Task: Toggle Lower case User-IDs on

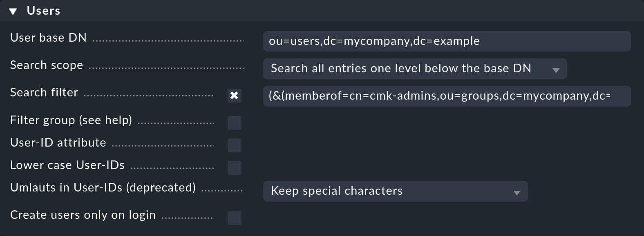Action: pos(235,167)
